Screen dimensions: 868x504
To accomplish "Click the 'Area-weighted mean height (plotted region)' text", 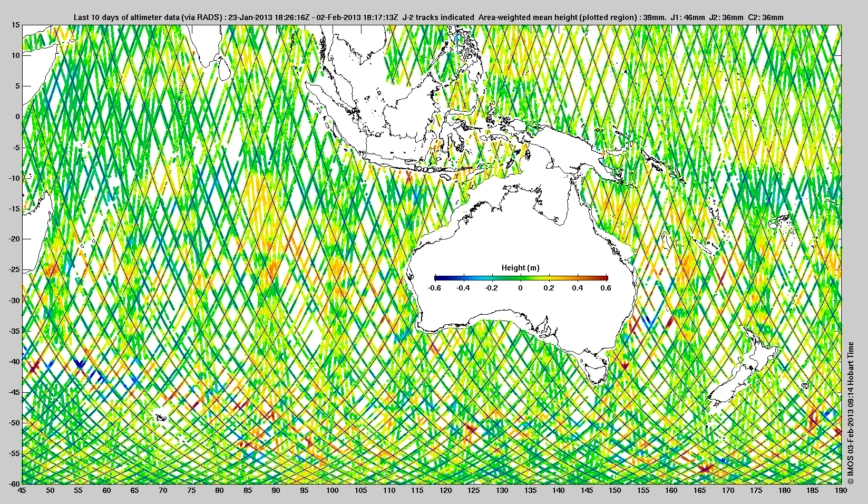I will [558, 17].
